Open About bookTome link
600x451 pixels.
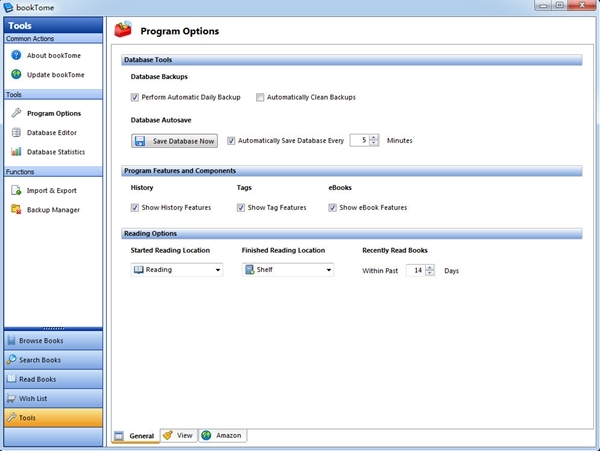pyautogui.click(x=54, y=55)
